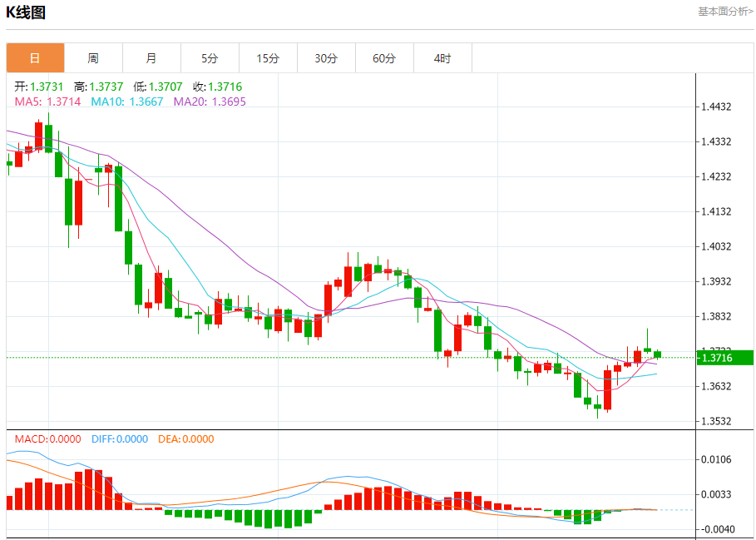Click the MA20 1.3695 indicator label
756x540 pixels.
pos(210,102)
